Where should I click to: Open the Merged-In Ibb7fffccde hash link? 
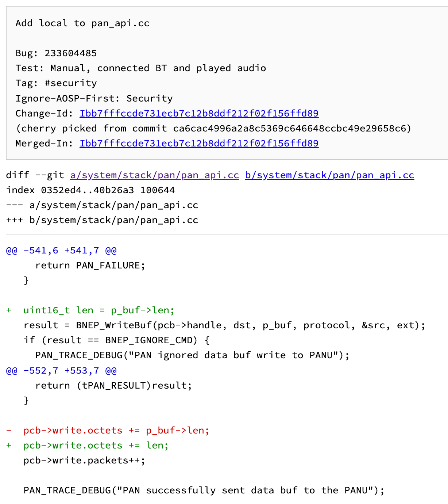[x=199, y=143]
